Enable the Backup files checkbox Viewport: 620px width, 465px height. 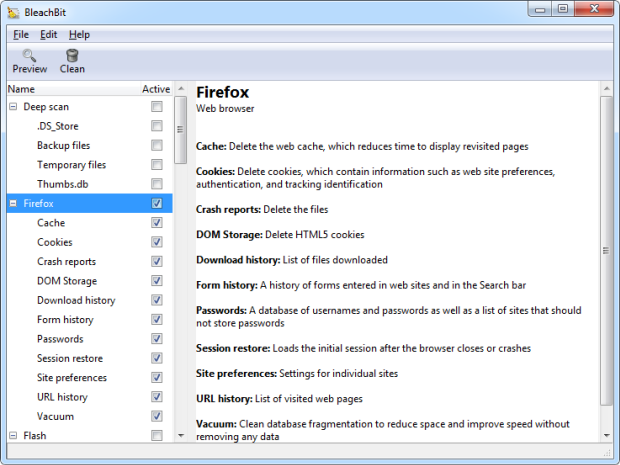coord(157,145)
